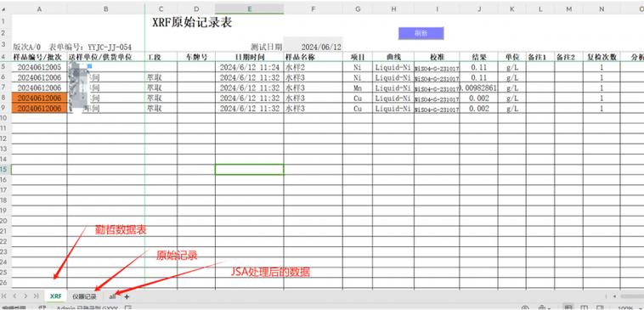Click sample ID cell 20240612005
This screenshot has width=644, height=310.
[x=39, y=67]
